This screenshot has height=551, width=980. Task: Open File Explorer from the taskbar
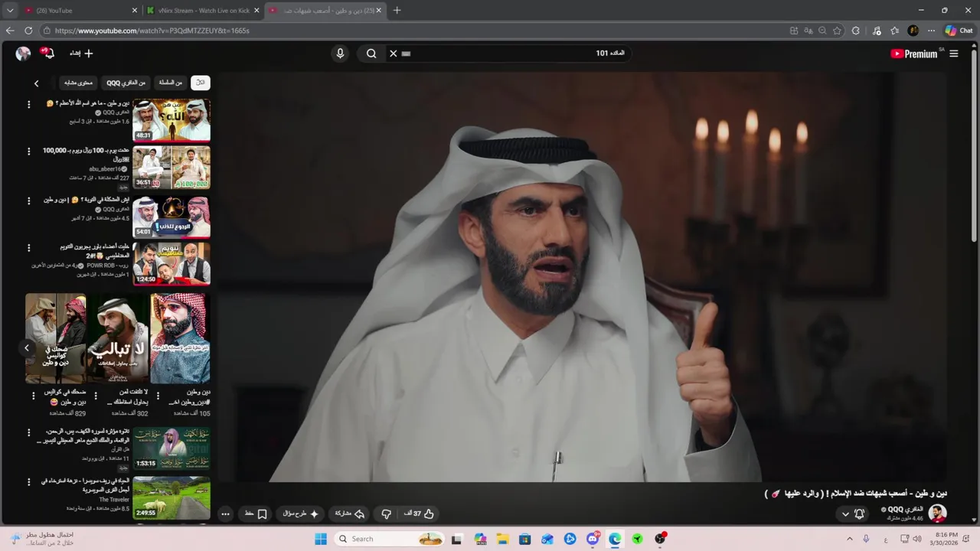pyautogui.click(x=502, y=539)
